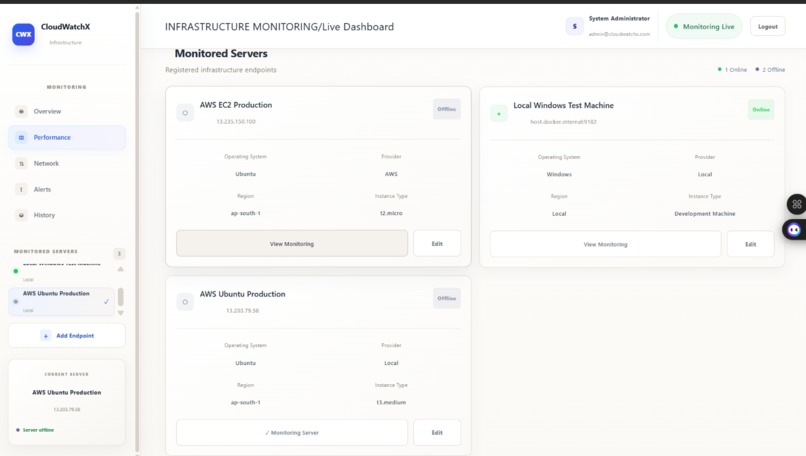Select AWS Ubuntu Production in sidebar server list

pyautogui.click(x=61, y=301)
